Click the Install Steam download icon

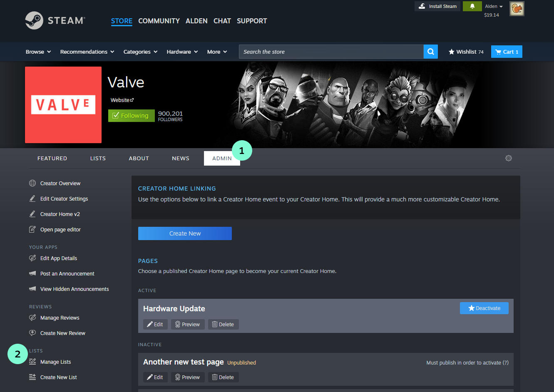(x=422, y=6)
